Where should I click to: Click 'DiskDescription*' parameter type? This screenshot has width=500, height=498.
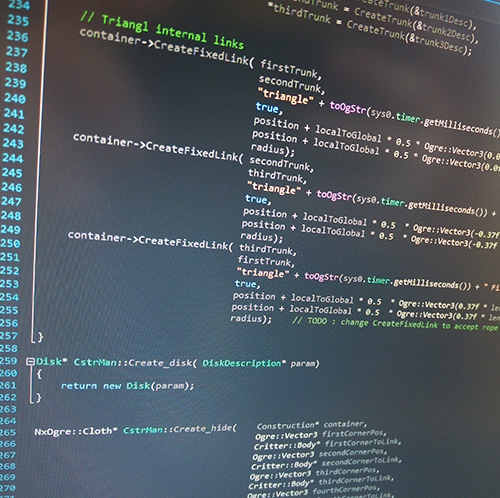(244, 363)
